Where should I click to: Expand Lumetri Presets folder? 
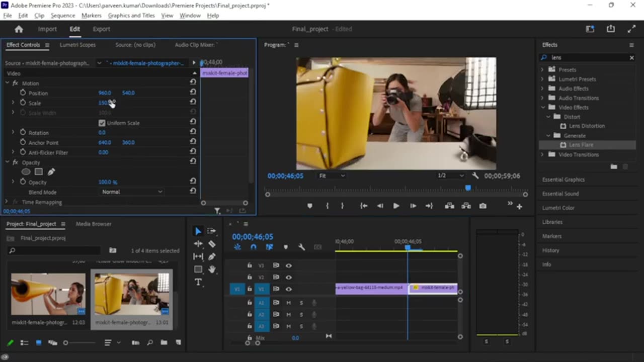[542, 79]
